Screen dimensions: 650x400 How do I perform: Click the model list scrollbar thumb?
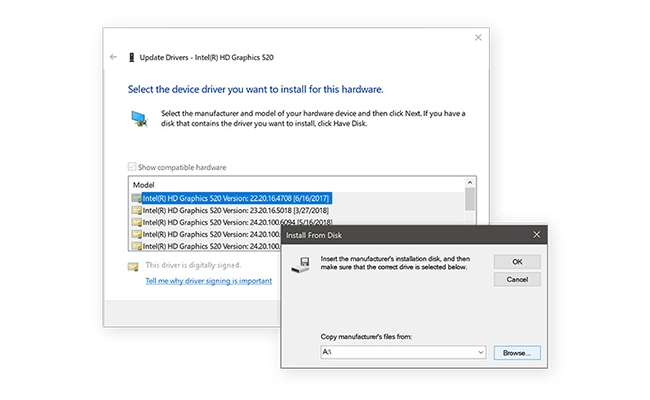470,199
